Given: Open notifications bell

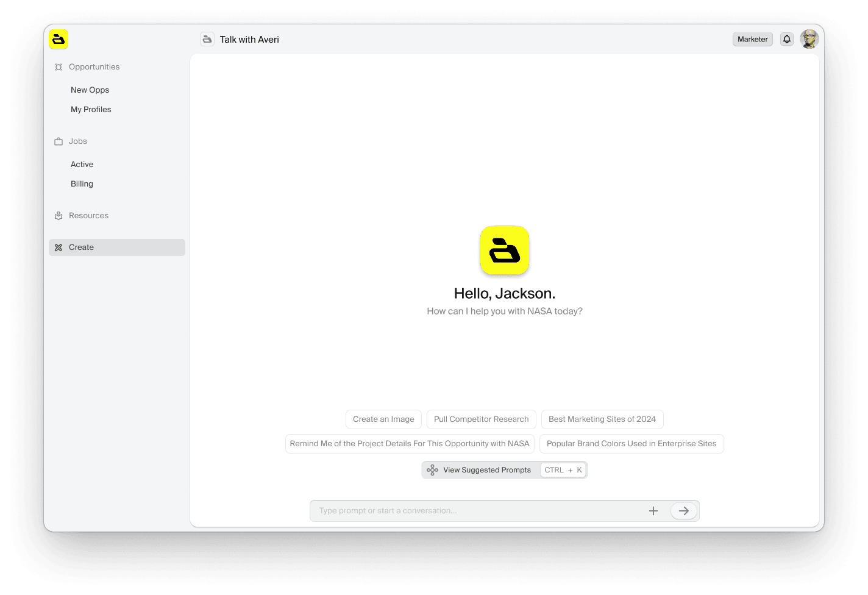Looking at the screenshot, I should click(787, 39).
